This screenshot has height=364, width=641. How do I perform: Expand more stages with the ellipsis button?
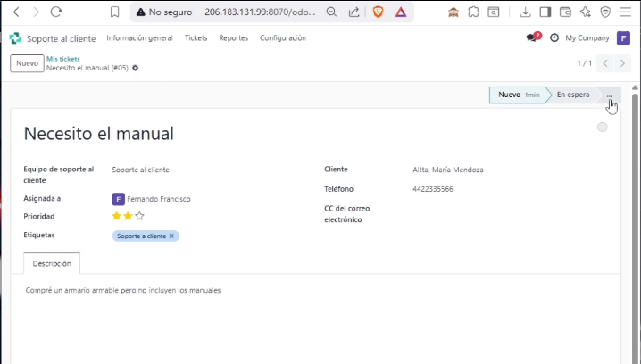coord(610,95)
